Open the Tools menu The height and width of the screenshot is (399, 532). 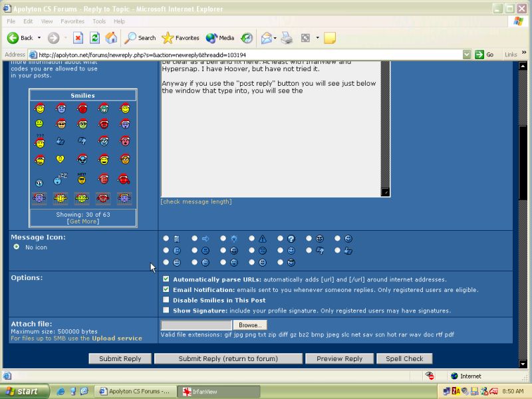point(99,21)
